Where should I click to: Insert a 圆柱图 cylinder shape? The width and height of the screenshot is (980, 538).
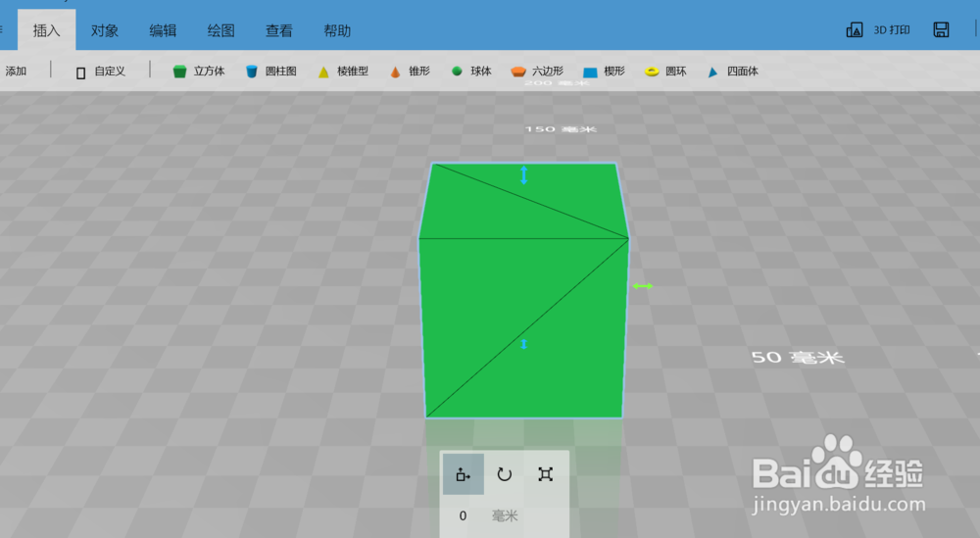[270, 72]
